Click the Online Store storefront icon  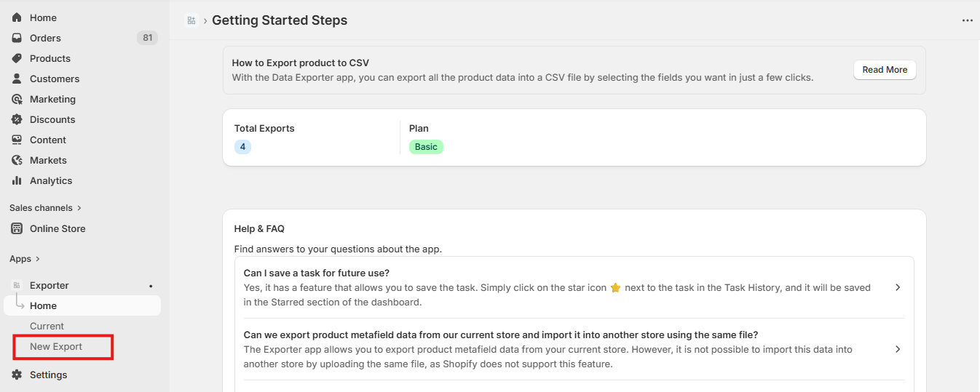[17, 228]
